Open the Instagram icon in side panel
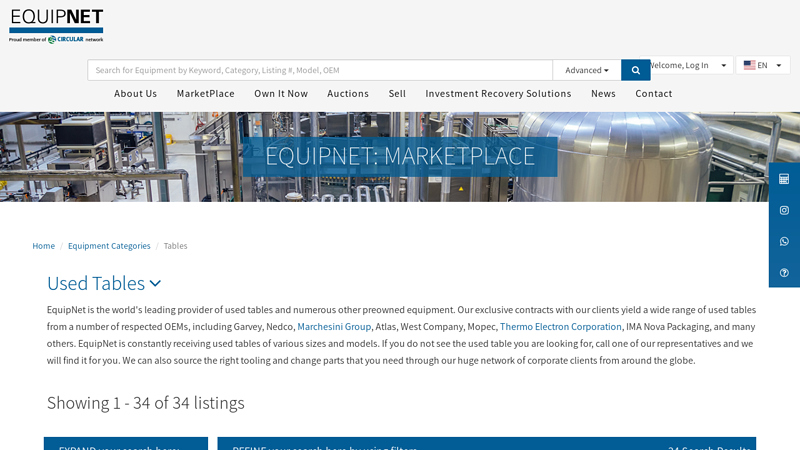 click(784, 210)
